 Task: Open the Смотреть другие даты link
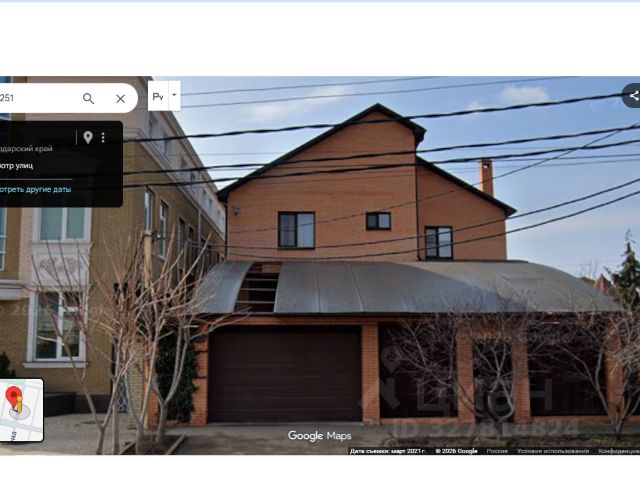pos(35,189)
